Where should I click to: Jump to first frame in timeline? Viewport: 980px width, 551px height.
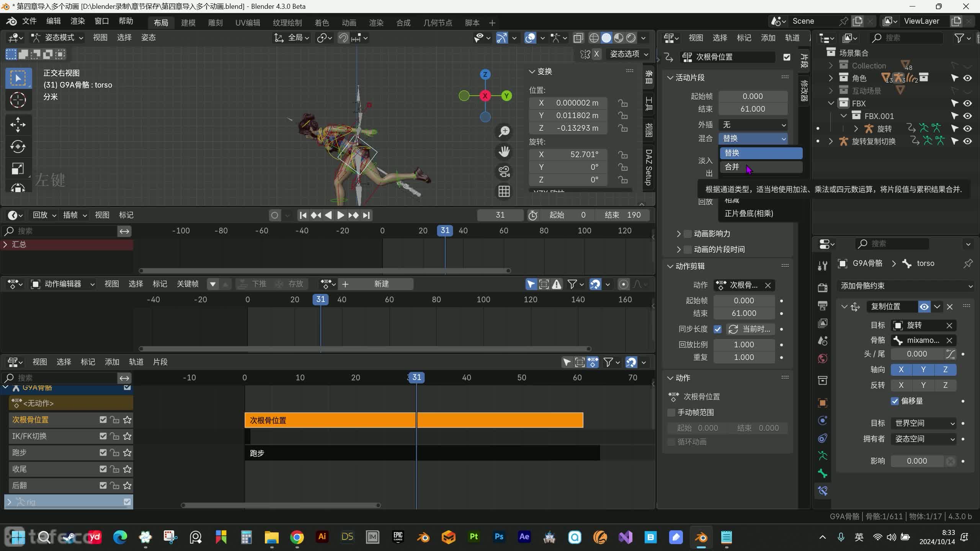(x=303, y=215)
